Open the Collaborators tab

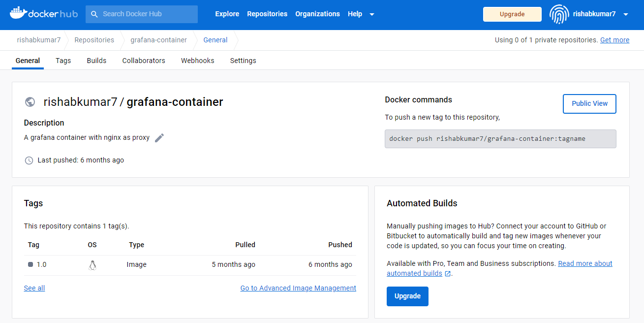click(144, 61)
